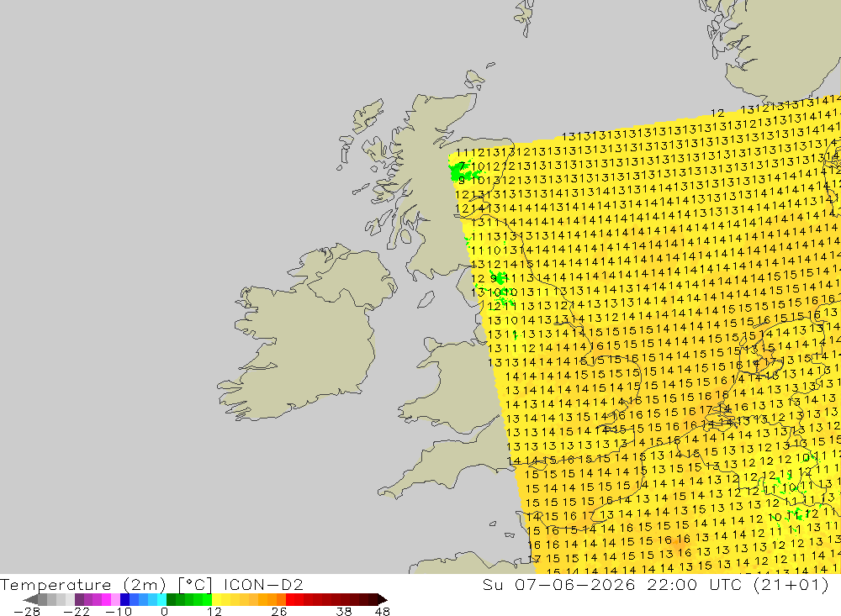
Task: Click the '0' label on the temperature scale
Action: point(165,611)
